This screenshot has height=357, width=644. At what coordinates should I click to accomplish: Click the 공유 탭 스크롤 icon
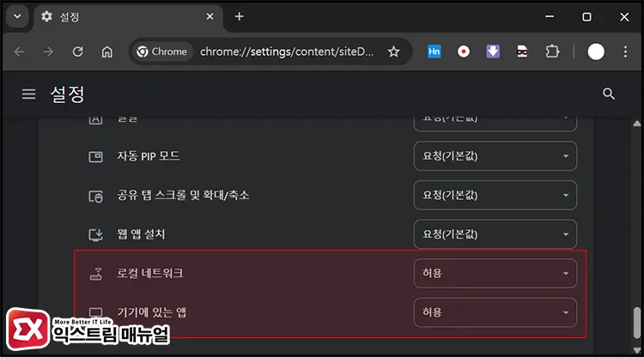95,197
